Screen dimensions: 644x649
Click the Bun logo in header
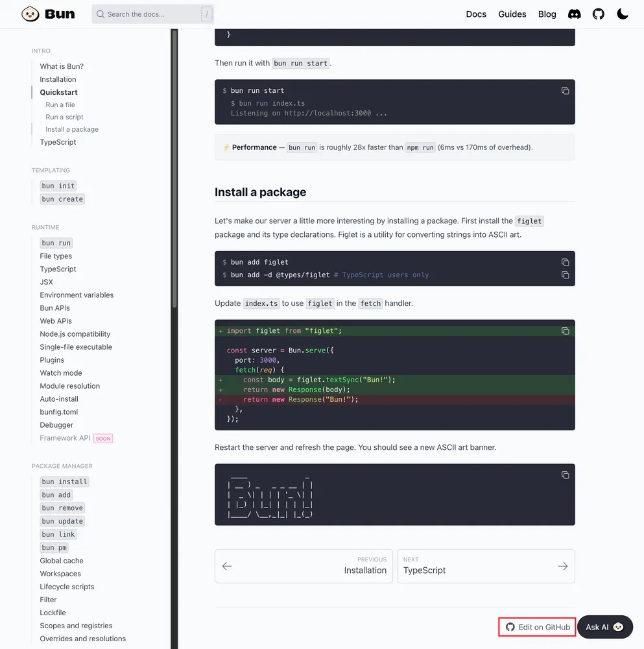click(x=48, y=14)
